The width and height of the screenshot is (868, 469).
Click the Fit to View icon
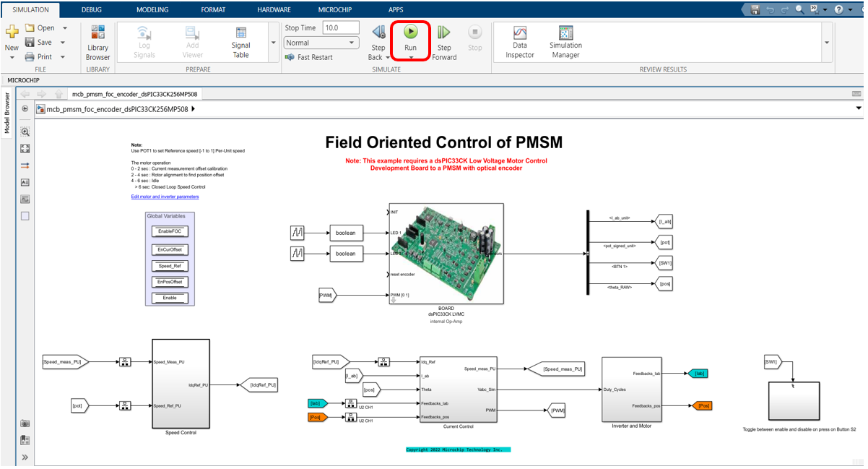[25, 148]
